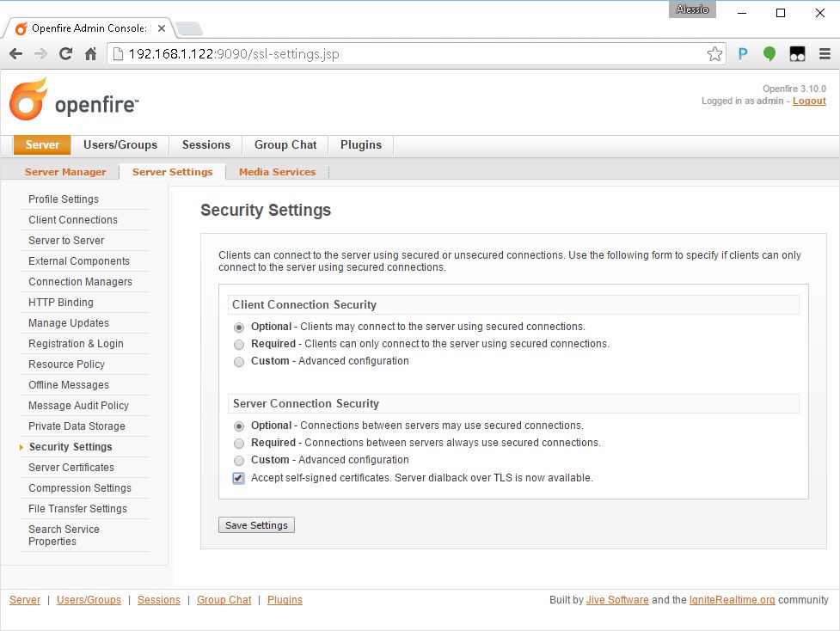Screen dimensions: 840x631
Task: Switch to the Media Services subtab
Action: [277, 172]
